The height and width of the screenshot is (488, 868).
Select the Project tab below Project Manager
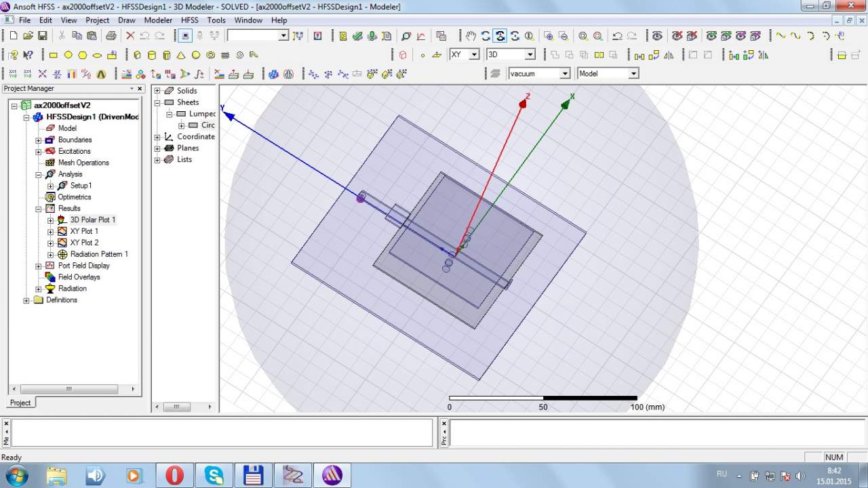pos(20,403)
